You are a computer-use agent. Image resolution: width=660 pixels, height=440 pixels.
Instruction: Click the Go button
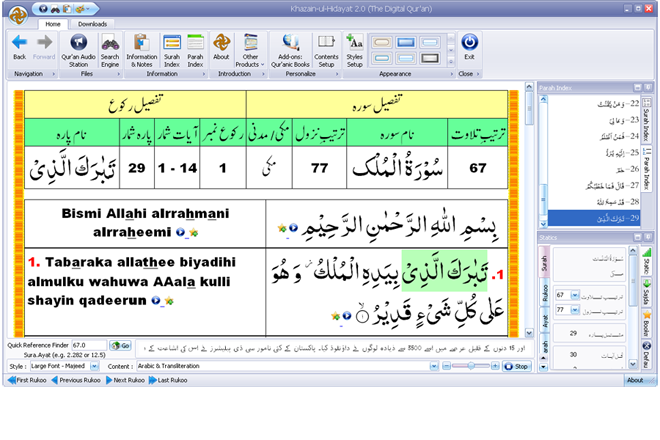(x=120, y=345)
